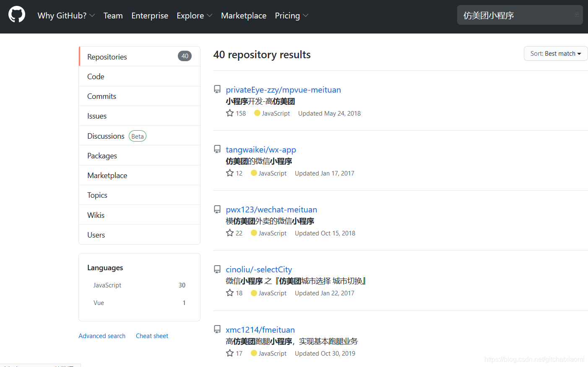Open the pwx123/wechat-meituan repository

click(x=271, y=209)
